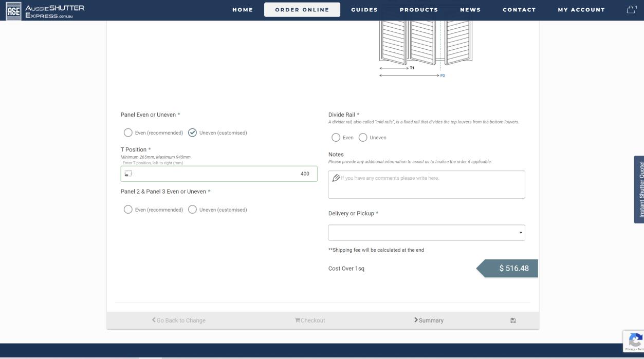The image size is (644, 359).
Task: Select Even (recommended) for Panel Even or Uneven
Action: point(128,133)
